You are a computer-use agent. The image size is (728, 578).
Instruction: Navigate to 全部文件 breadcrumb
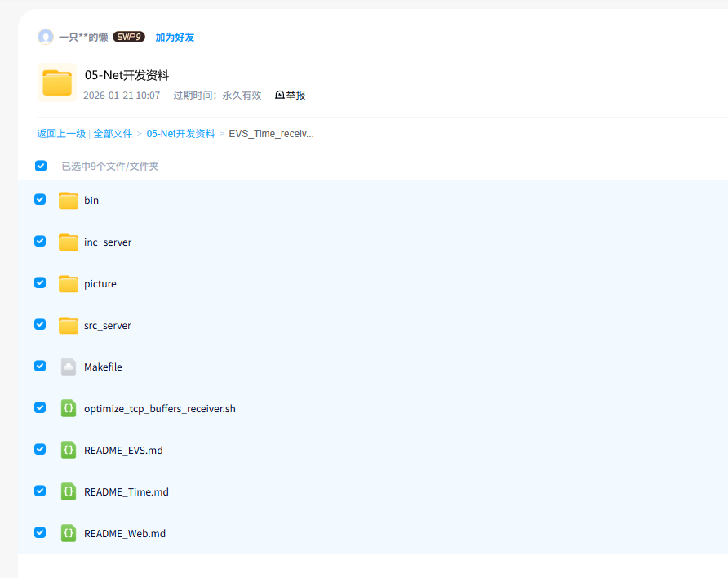point(113,134)
